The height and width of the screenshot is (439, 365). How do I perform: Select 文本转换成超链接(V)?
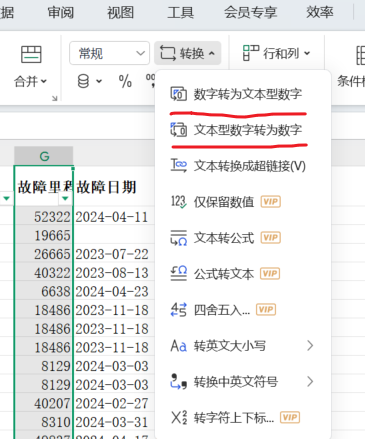[x=243, y=166]
